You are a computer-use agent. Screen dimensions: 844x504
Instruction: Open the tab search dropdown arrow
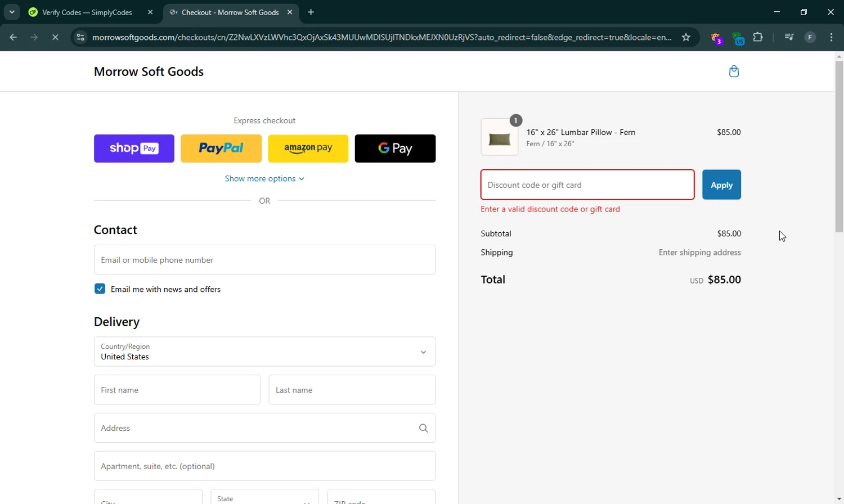point(12,12)
